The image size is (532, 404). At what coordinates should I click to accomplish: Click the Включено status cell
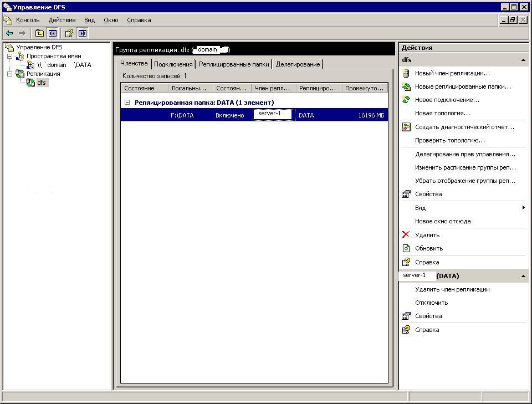229,115
